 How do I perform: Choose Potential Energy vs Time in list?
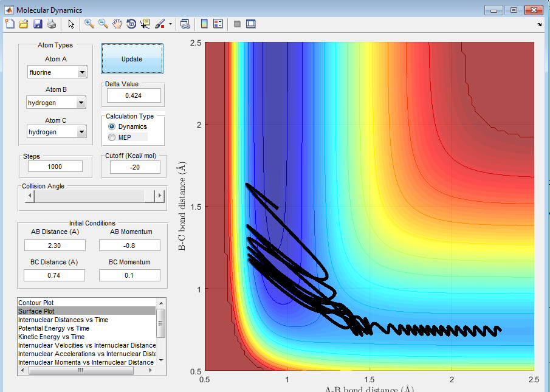pyautogui.click(x=53, y=328)
